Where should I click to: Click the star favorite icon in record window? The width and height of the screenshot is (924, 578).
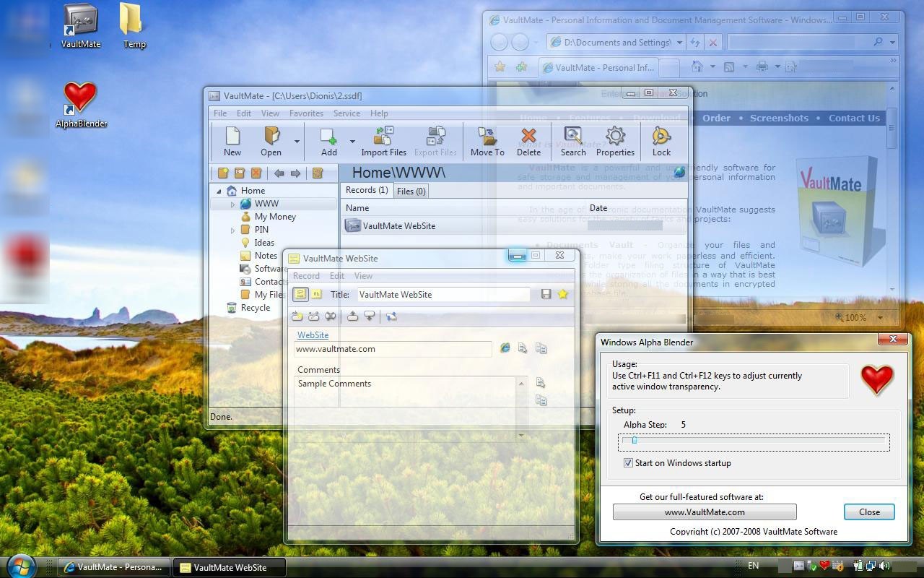pos(562,294)
